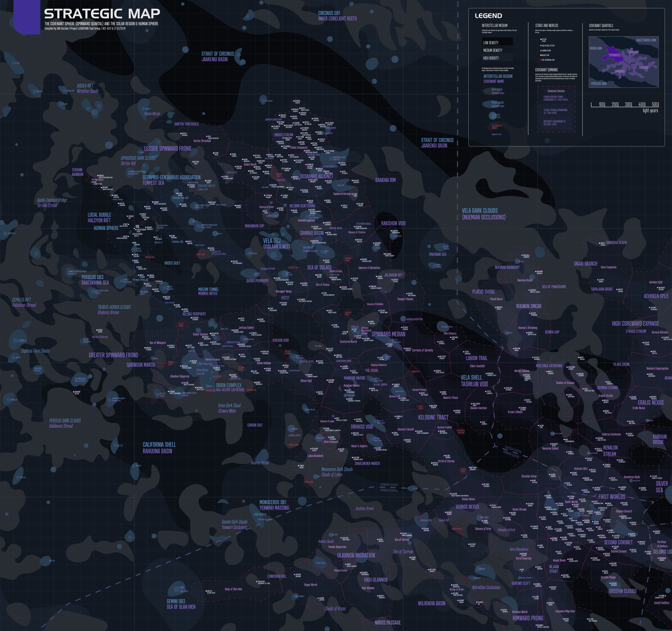Click the SOL star label
The height and width of the screenshot is (631, 672).
click(138, 226)
